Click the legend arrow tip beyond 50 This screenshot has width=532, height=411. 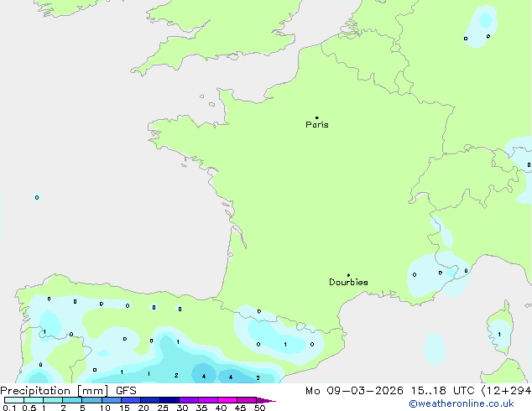coord(266,400)
